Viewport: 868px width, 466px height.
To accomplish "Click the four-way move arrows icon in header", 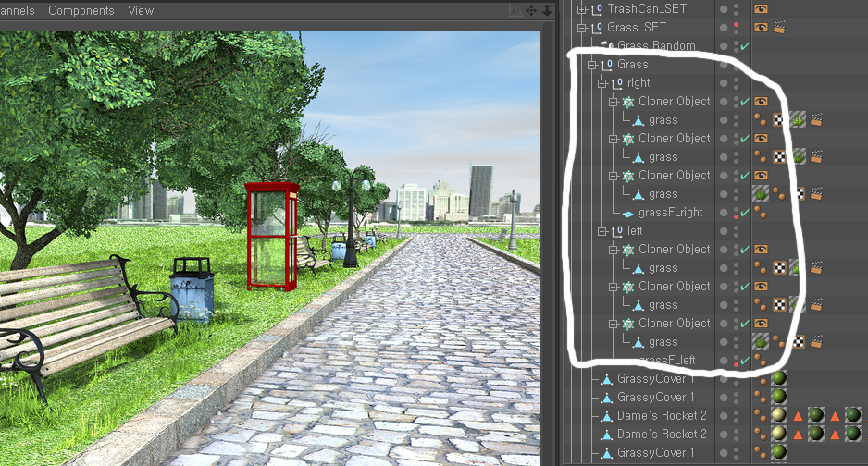I will 531,10.
